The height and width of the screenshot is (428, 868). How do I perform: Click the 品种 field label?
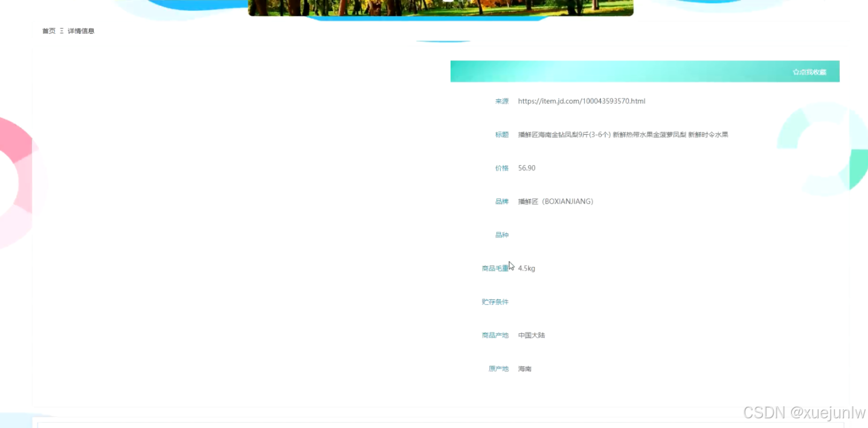(502, 235)
